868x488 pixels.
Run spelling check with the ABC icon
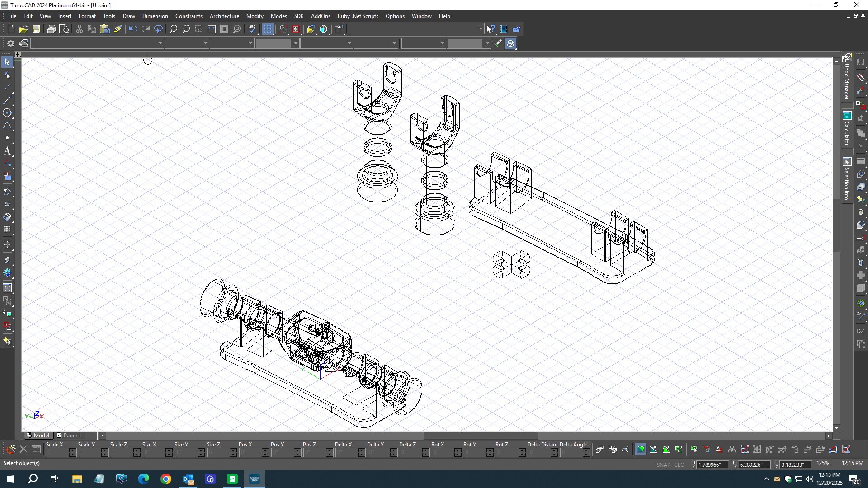[x=252, y=29]
